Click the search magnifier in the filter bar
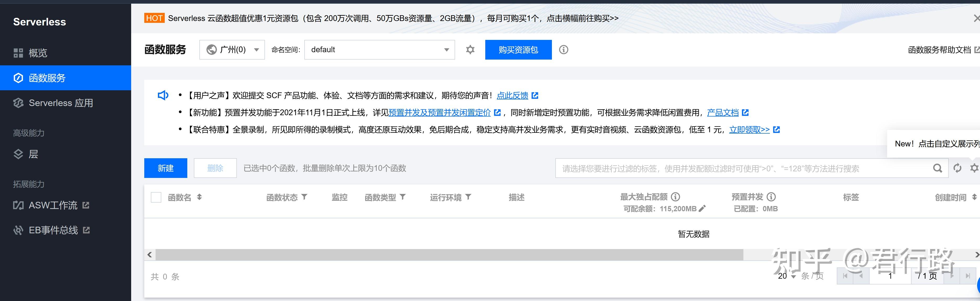Image resolution: width=980 pixels, height=301 pixels. [938, 168]
